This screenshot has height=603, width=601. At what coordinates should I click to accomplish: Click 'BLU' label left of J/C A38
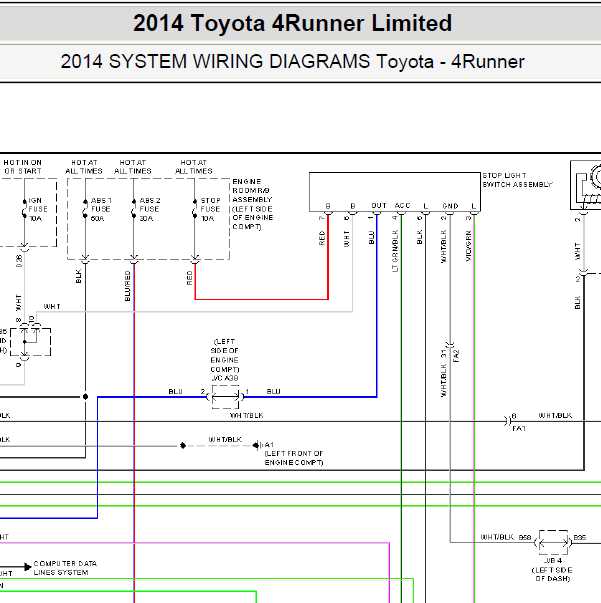coord(175,391)
